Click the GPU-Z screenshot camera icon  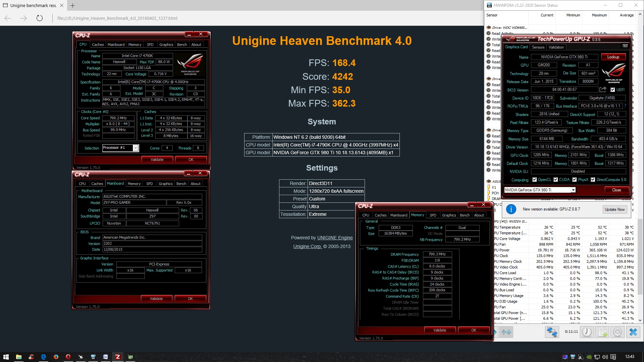click(625, 46)
